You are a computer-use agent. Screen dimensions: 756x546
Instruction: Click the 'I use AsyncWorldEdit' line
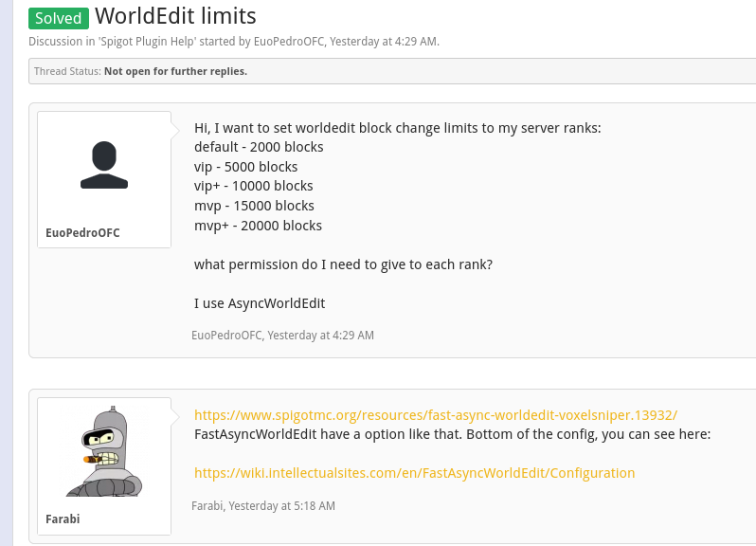[x=260, y=303]
